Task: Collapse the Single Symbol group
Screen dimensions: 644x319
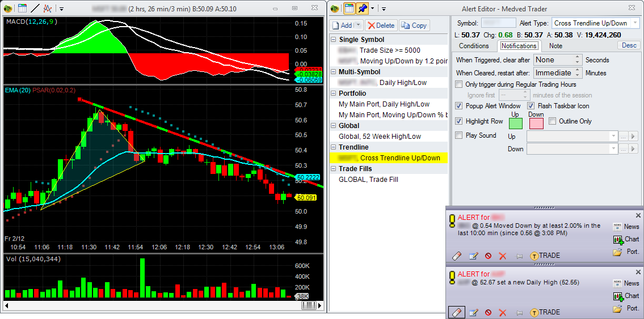Action: click(332, 40)
